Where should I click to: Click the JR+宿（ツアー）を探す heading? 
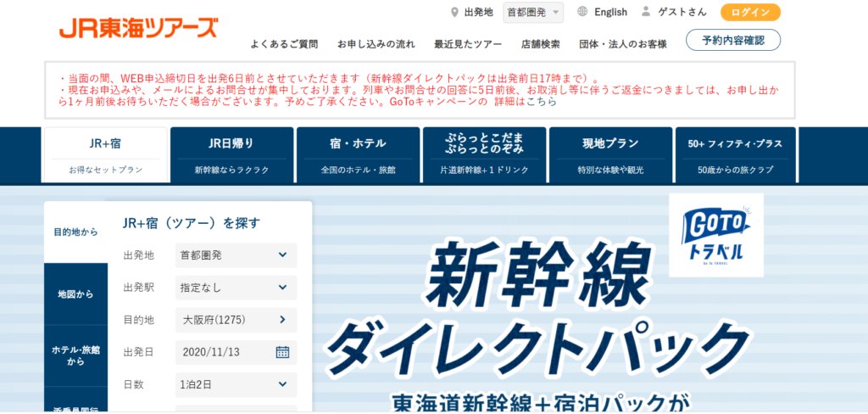[x=192, y=223]
